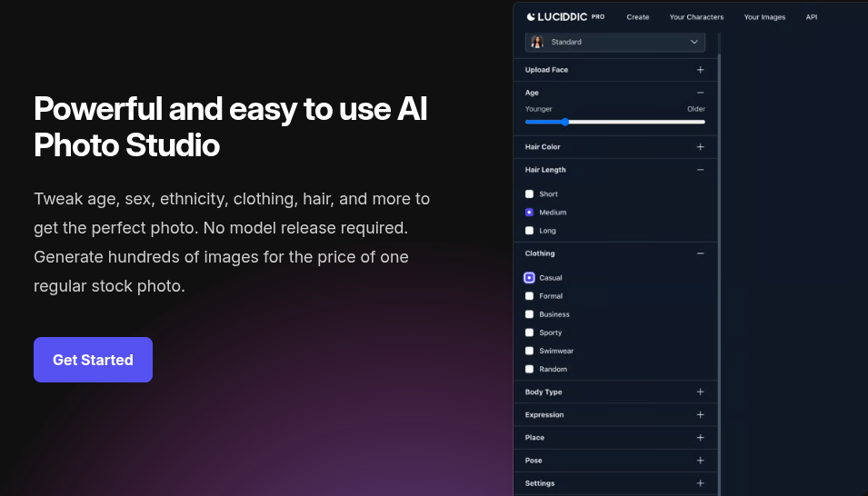Go to Your Characters
The height and width of the screenshot is (496, 868).
pos(696,17)
